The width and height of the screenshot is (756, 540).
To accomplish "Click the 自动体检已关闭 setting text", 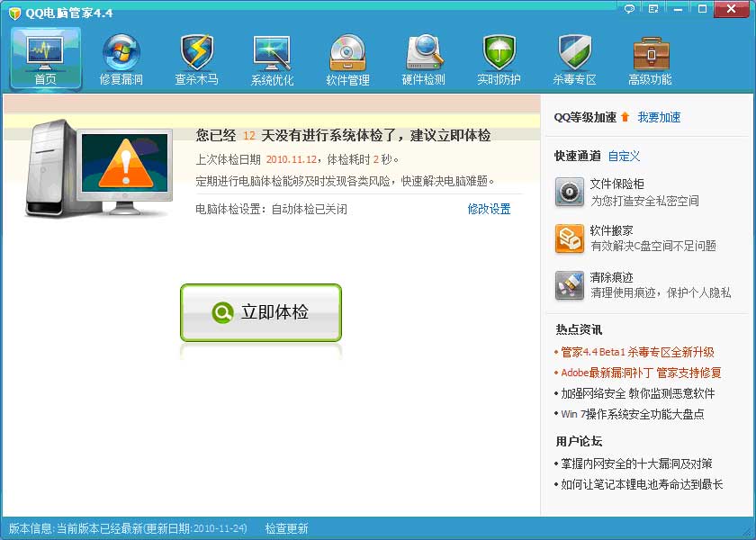I will [x=309, y=209].
